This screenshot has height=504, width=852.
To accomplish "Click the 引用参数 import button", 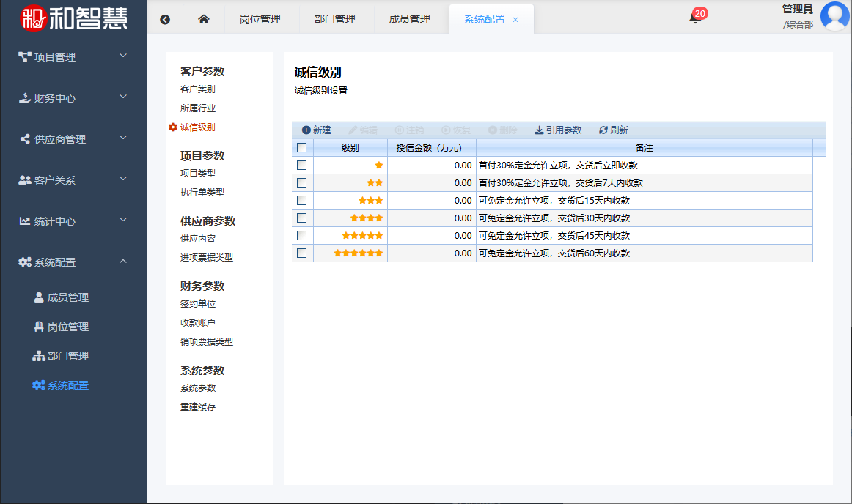I will [559, 130].
